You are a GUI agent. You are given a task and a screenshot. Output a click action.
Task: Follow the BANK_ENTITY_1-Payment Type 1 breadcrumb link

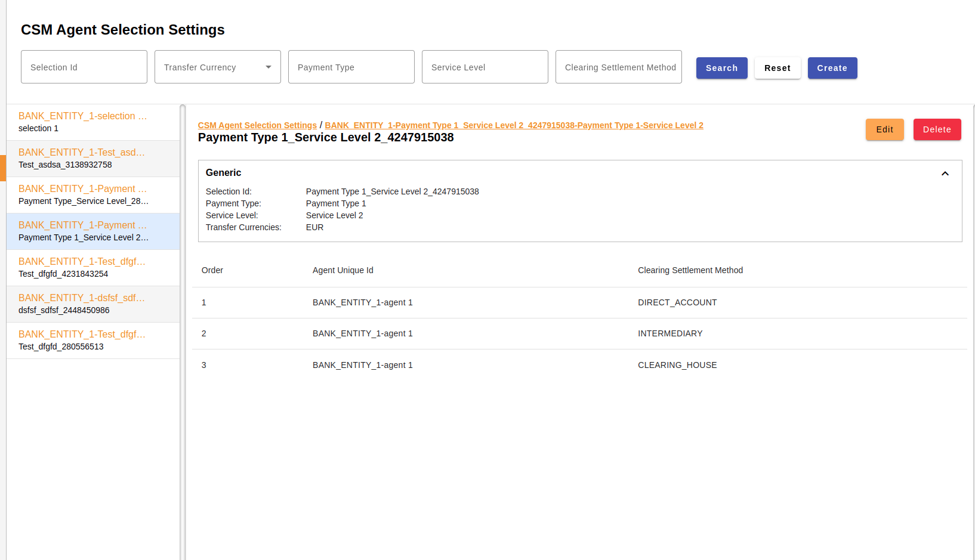514,125
